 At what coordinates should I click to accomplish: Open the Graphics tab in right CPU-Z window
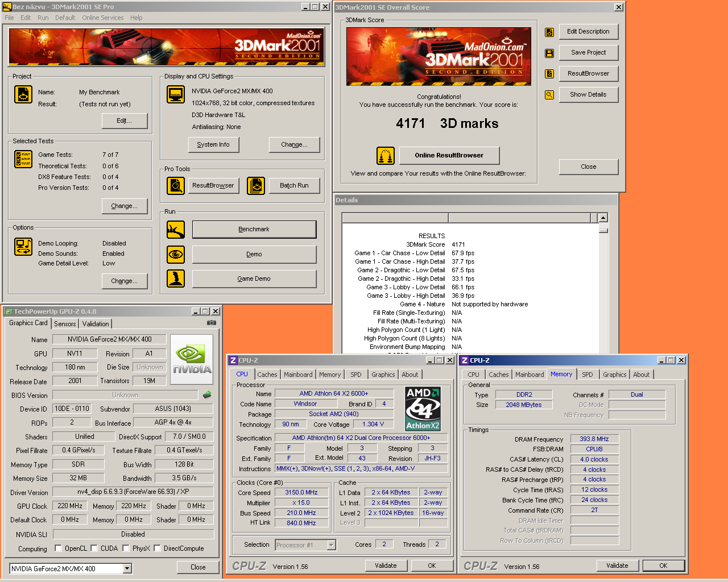pyautogui.click(x=615, y=375)
